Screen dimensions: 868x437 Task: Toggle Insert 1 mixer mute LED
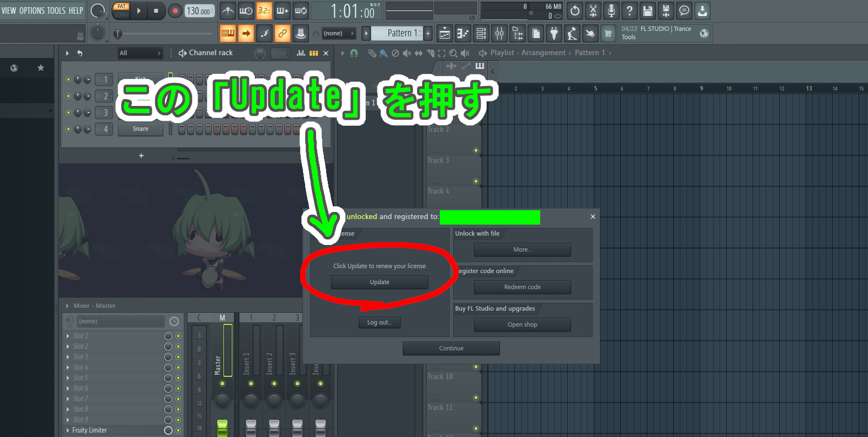click(x=251, y=383)
